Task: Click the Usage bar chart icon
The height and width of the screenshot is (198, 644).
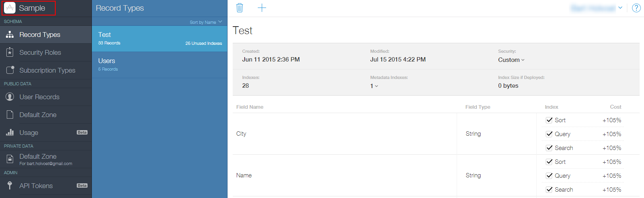Action: (x=10, y=133)
